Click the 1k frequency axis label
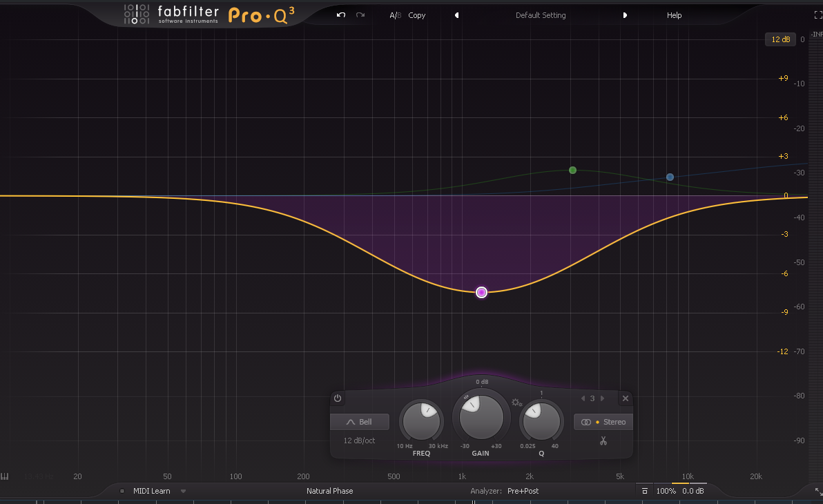 [462, 476]
